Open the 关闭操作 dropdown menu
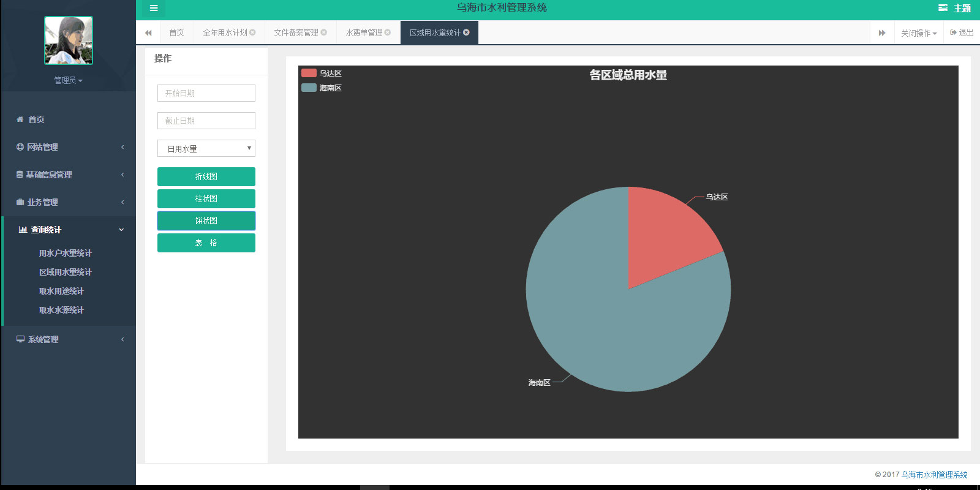This screenshot has width=980, height=490. pyautogui.click(x=918, y=33)
